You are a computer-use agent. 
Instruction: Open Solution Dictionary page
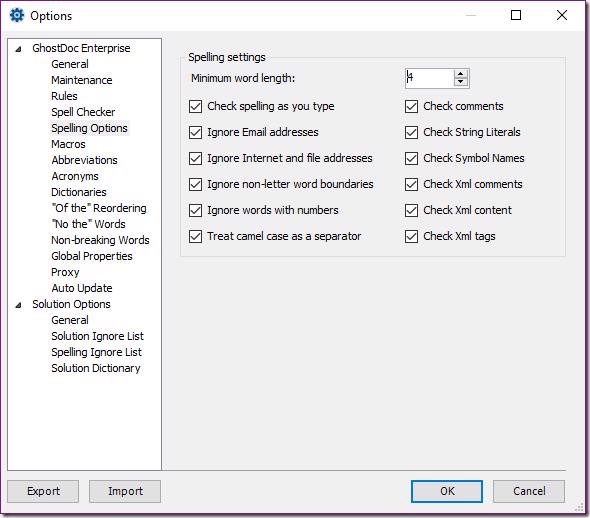(96, 368)
